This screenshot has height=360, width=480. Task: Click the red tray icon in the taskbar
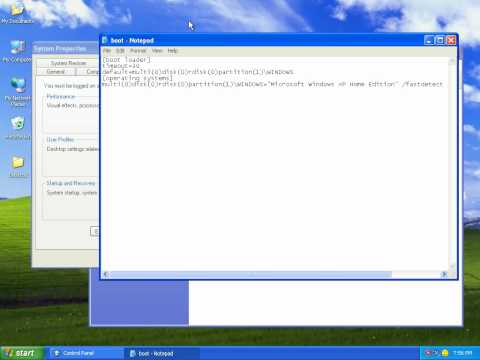click(x=428, y=353)
